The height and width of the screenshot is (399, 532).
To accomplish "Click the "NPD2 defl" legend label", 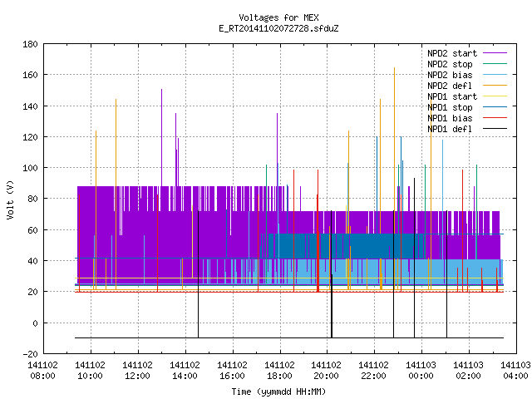I will (x=450, y=86).
